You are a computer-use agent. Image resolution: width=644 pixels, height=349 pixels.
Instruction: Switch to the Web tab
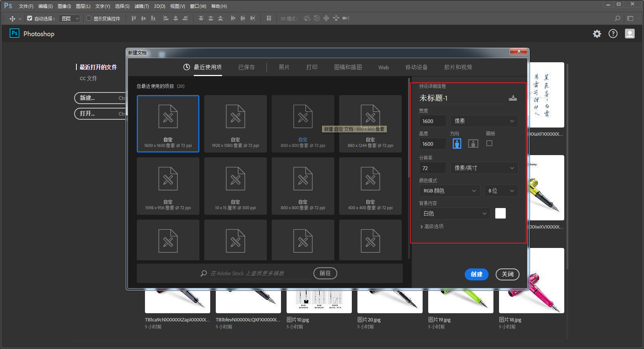coord(383,67)
